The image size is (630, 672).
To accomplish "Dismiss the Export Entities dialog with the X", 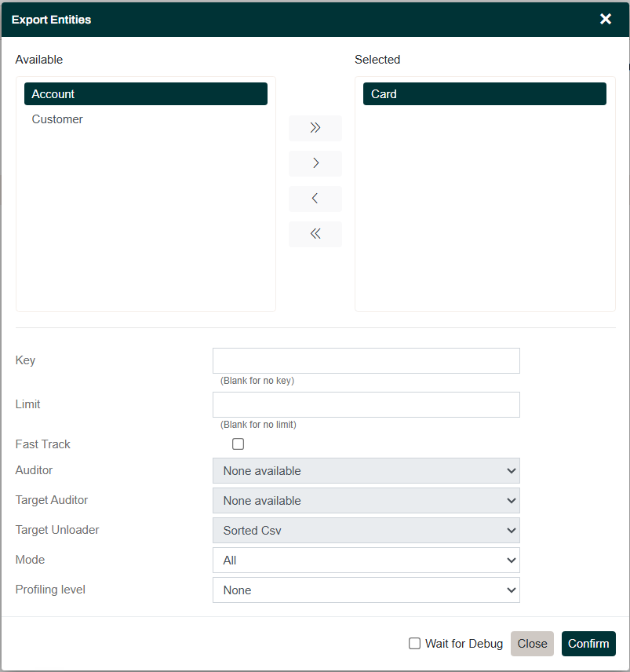I will [x=605, y=19].
